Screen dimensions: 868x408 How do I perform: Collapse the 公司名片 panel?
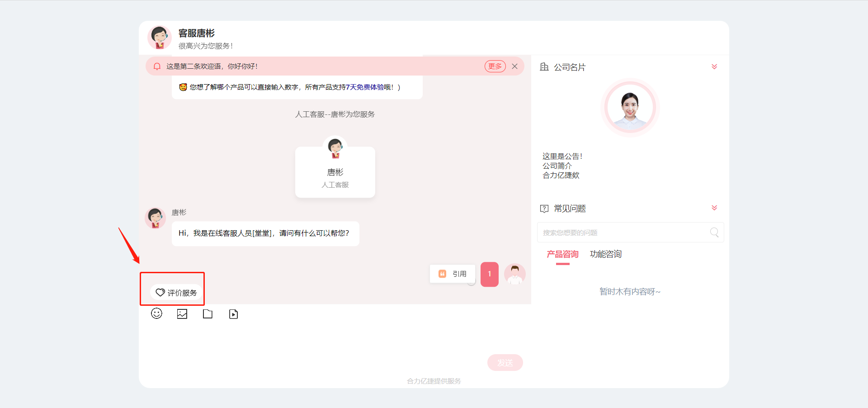coord(714,67)
